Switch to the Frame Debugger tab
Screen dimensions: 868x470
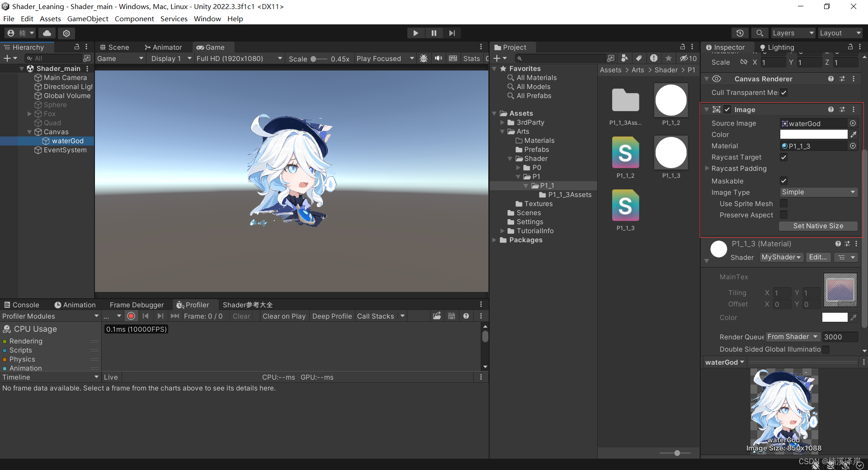click(137, 305)
